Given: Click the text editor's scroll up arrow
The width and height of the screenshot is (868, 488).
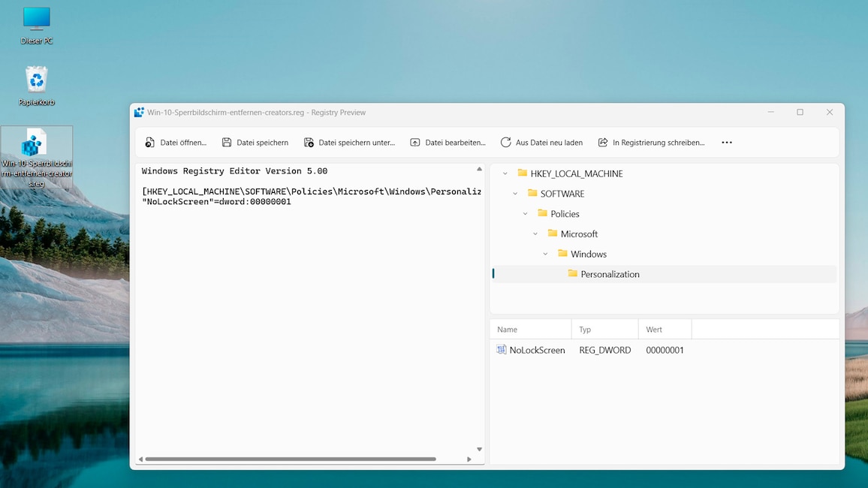Looking at the screenshot, I should pyautogui.click(x=479, y=169).
